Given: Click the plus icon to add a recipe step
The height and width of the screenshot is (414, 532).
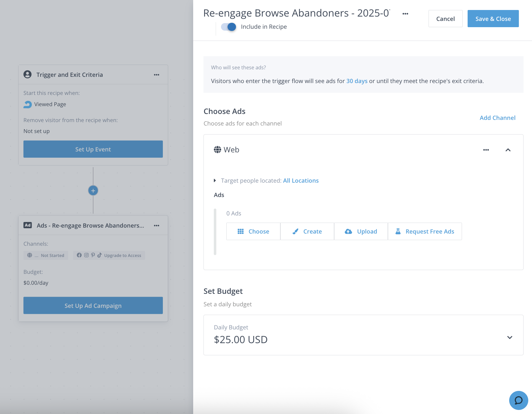Looking at the screenshot, I should (x=93, y=190).
